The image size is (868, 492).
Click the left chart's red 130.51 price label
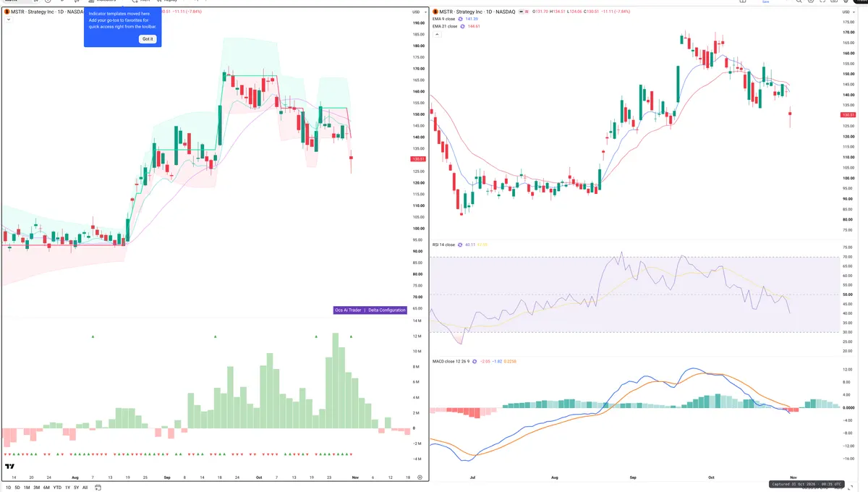click(x=417, y=159)
